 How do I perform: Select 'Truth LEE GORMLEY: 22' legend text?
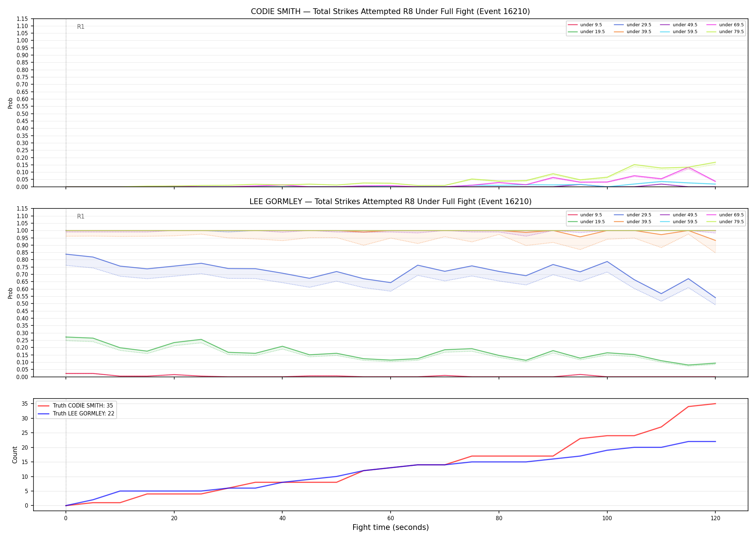click(84, 414)
